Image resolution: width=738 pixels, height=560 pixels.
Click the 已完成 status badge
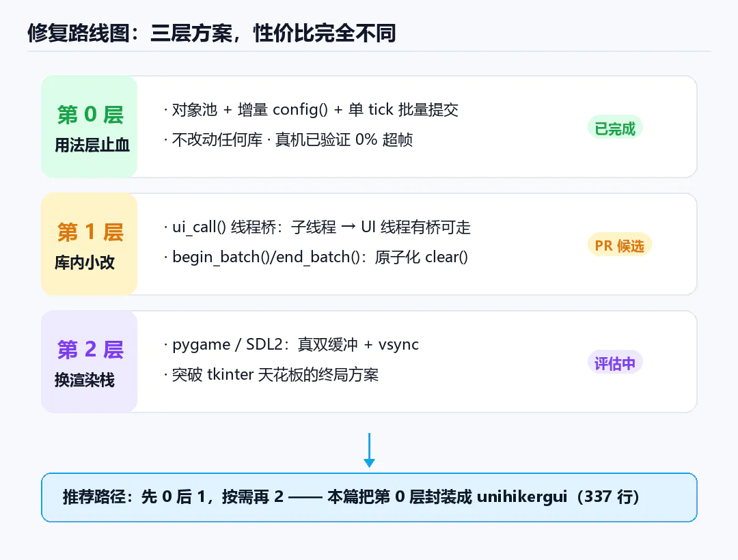pos(615,128)
